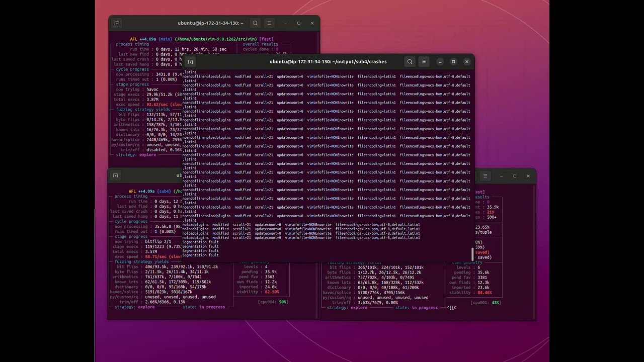This screenshot has width=644, height=362.
Task: Click stage execs '119/1223 (9.73%' value
Action: click(x=163, y=247)
